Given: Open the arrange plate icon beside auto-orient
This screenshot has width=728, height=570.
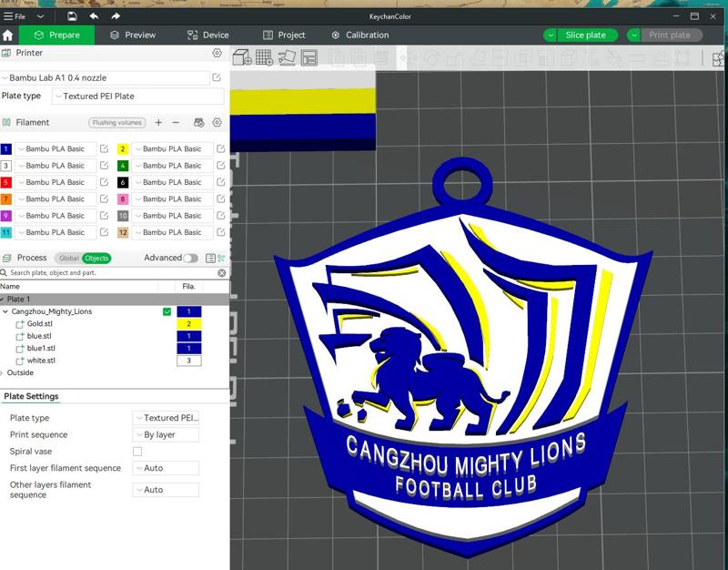Looking at the screenshot, I should tap(309, 56).
